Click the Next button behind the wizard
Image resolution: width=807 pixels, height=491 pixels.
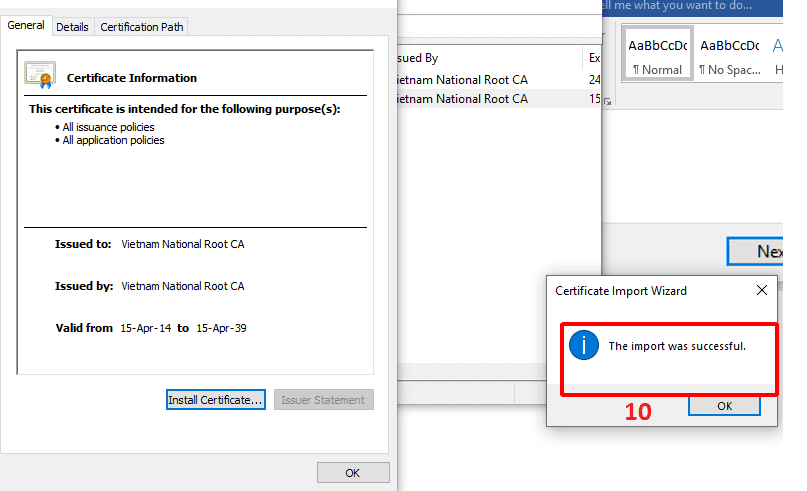(x=755, y=251)
